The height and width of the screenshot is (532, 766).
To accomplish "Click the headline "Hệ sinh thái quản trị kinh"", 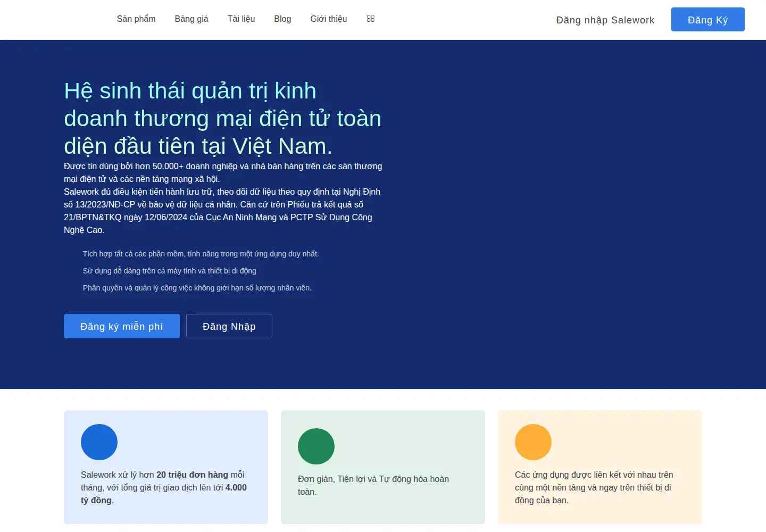I will (190, 91).
